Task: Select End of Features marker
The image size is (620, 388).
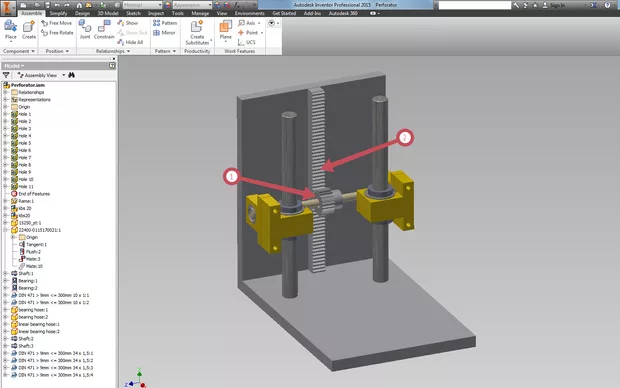Action: (x=30, y=194)
